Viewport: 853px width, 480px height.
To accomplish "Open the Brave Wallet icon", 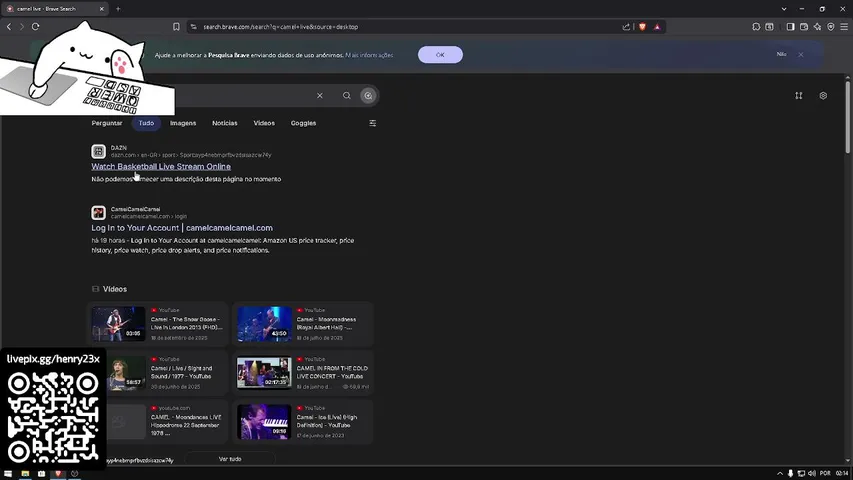I will 804,27.
